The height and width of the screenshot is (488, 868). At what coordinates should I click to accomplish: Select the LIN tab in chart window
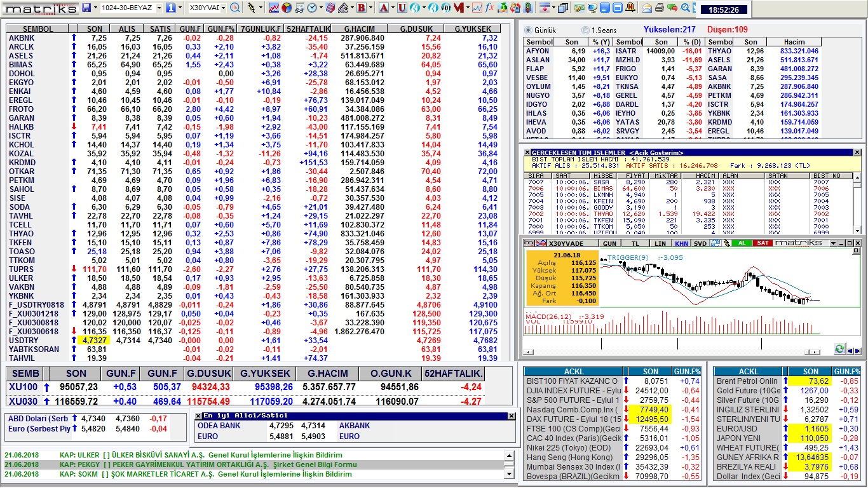pyautogui.click(x=660, y=243)
